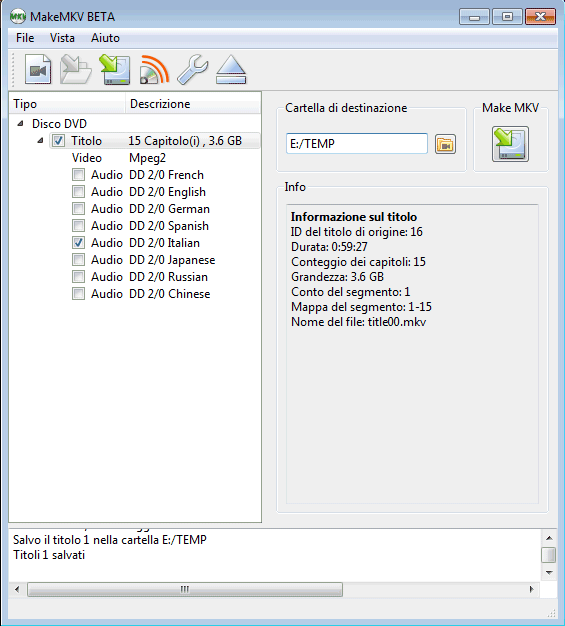This screenshot has height=626, width=565.
Task: Click the open disc folder toolbar icon
Action: 76,70
